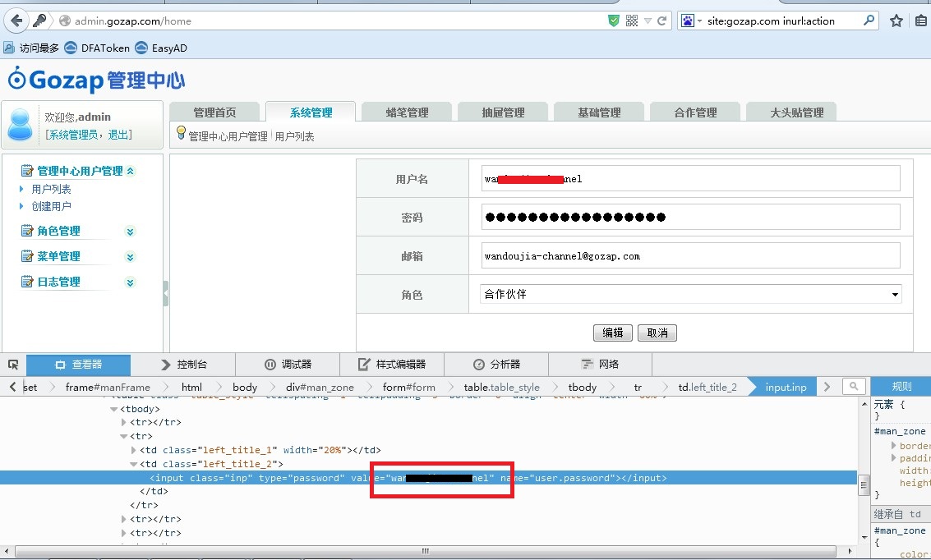Open the DFAToken bookmark
Image resolution: width=931 pixels, height=560 pixels.
point(97,48)
